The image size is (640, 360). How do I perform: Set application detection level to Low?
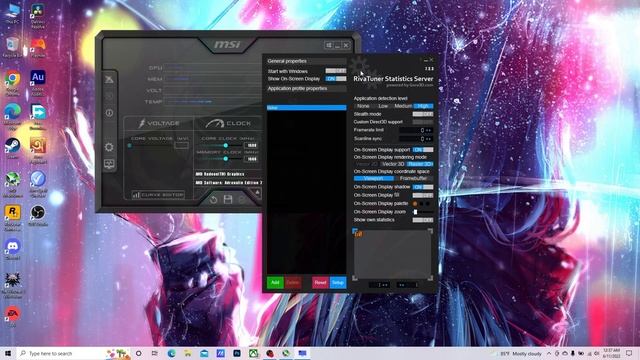(383, 106)
